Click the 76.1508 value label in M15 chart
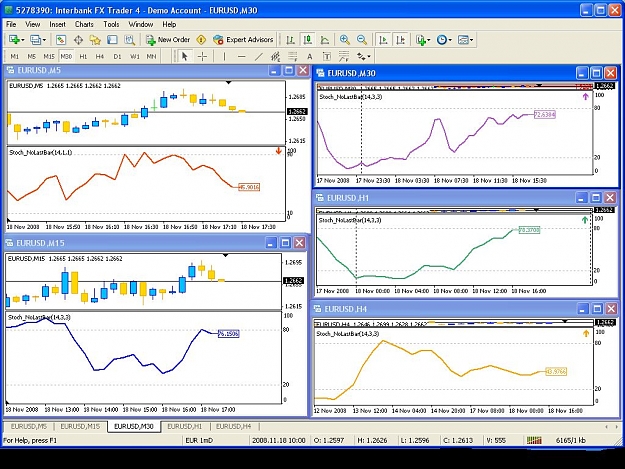 [228, 334]
